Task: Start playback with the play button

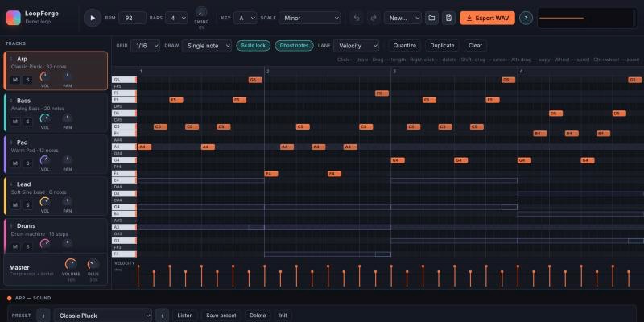Action: pos(93,18)
